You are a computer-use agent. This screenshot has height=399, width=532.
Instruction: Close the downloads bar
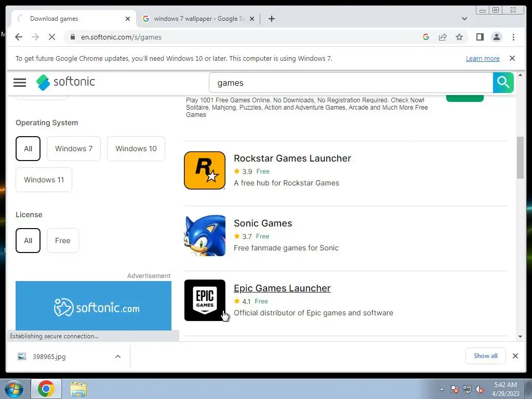coord(515,356)
